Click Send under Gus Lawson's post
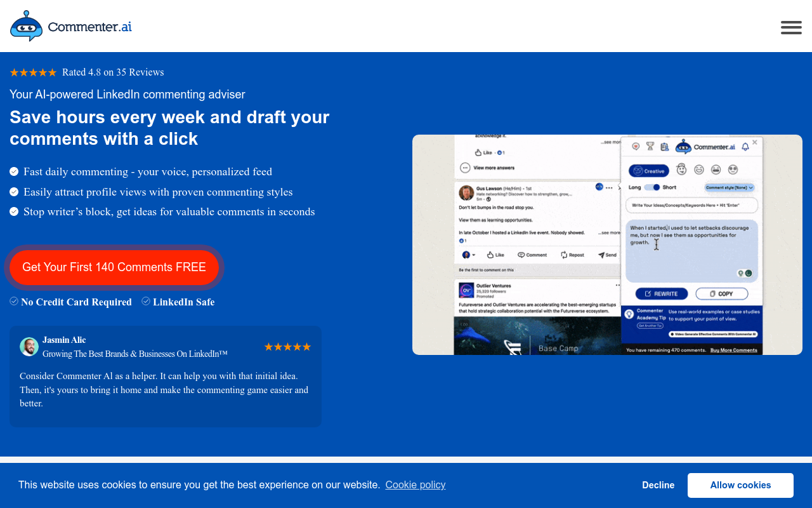 607,255
